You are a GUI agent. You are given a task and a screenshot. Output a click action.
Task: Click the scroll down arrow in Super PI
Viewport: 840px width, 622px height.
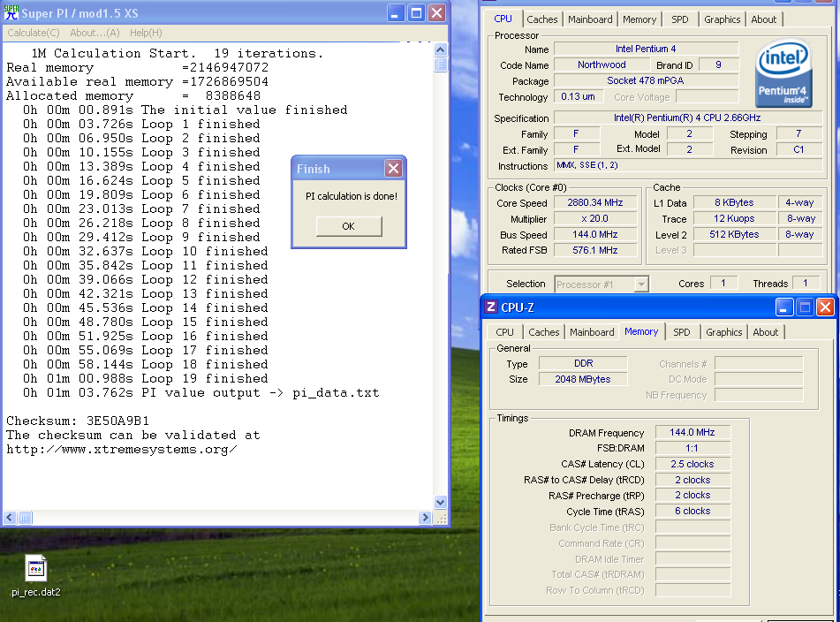tap(441, 502)
